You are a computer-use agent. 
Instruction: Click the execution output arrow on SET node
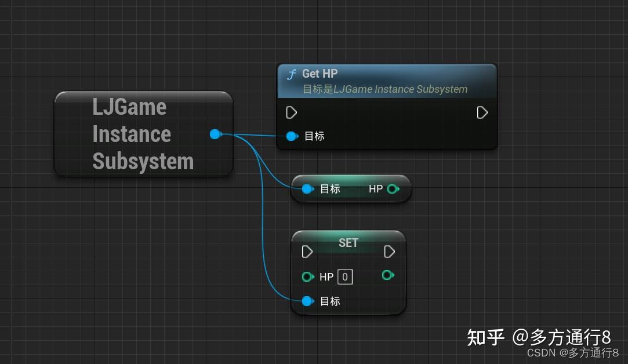pyautogui.click(x=389, y=252)
